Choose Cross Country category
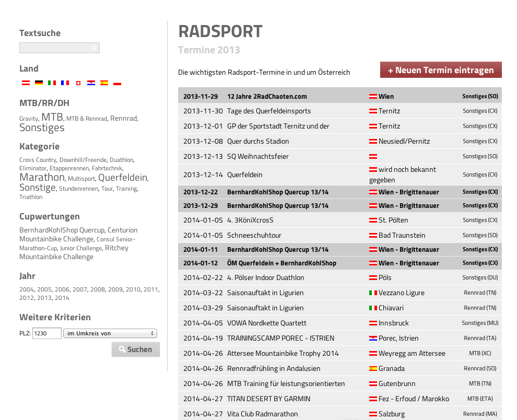 (38, 160)
